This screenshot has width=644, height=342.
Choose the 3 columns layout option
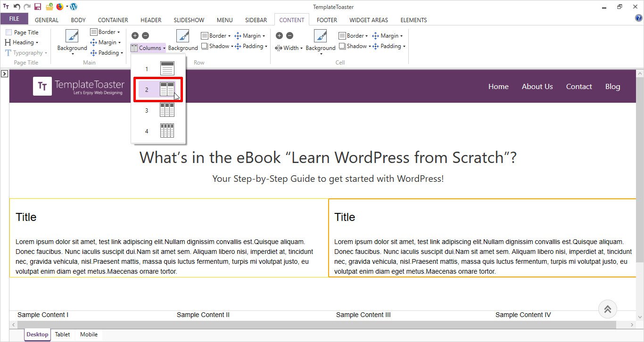coord(159,110)
